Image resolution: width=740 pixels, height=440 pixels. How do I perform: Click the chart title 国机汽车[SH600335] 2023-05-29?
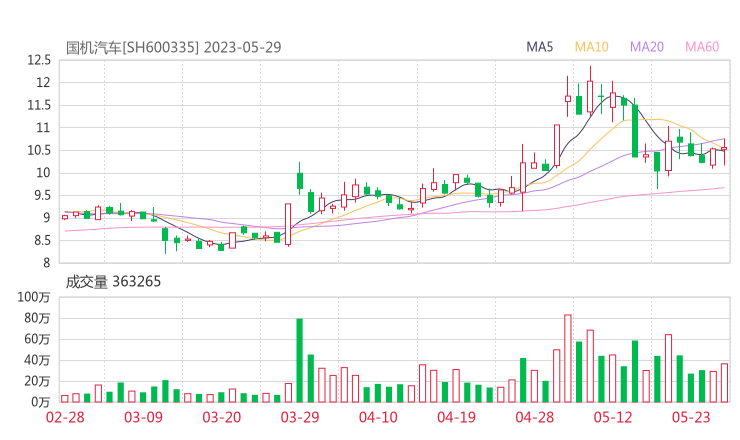tap(173, 47)
